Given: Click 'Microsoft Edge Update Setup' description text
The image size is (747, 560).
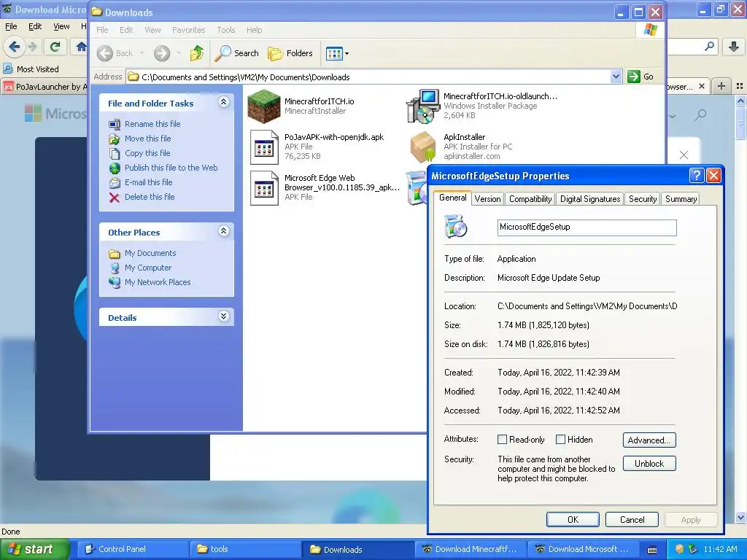Looking at the screenshot, I should click(549, 278).
